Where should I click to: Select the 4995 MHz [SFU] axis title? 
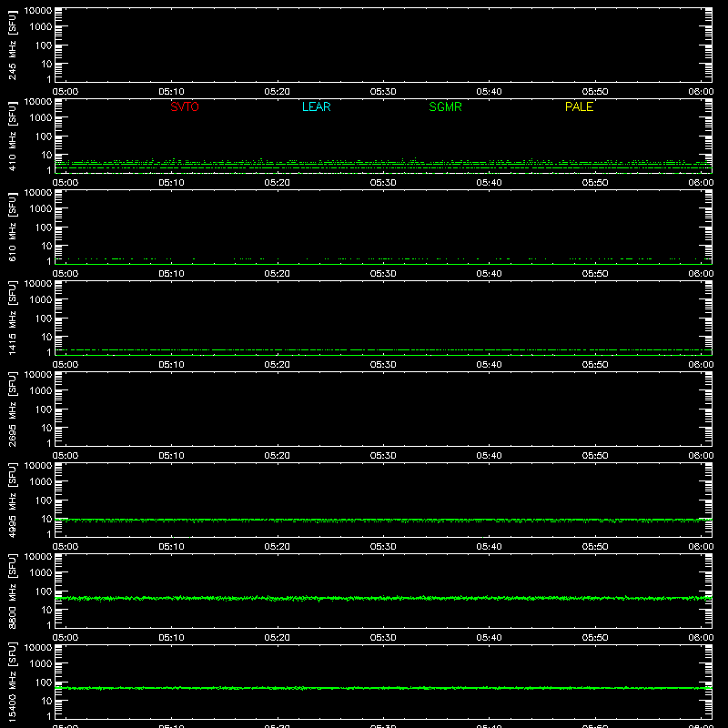click(x=12, y=500)
